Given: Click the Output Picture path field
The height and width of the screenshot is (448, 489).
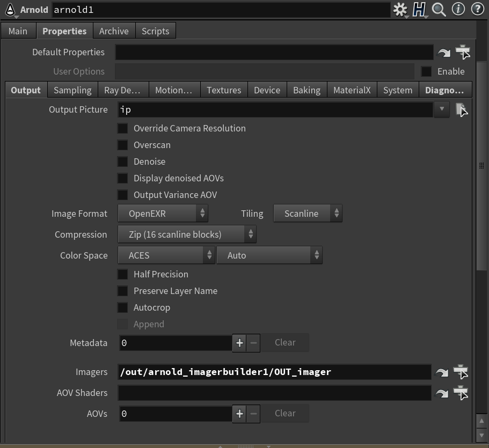Looking at the screenshot, I should point(275,109).
